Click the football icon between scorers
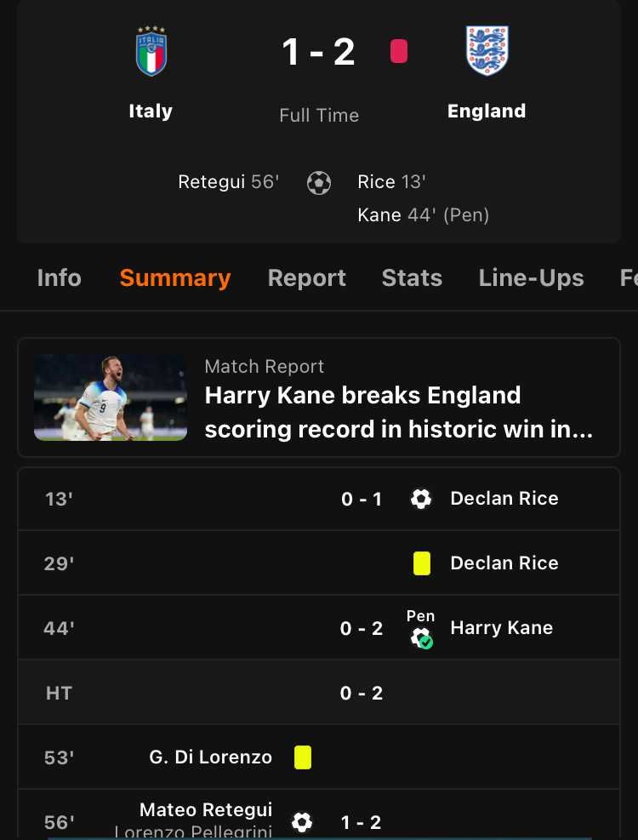 (x=319, y=183)
